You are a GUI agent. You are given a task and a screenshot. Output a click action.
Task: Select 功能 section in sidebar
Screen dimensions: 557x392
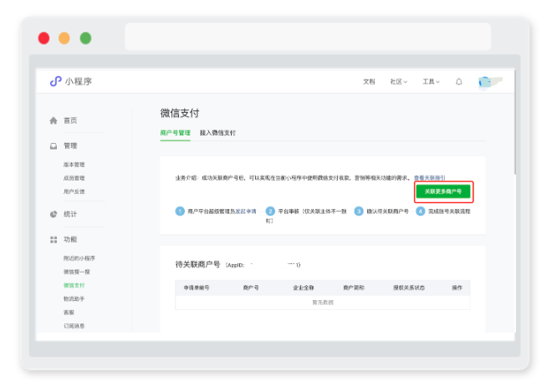click(70, 240)
